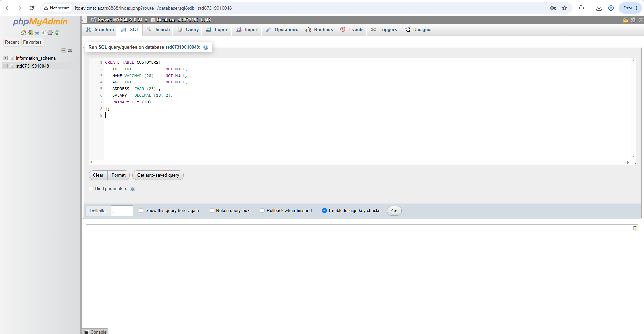Click the Format button
The image size is (644, 334).
point(118,175)
